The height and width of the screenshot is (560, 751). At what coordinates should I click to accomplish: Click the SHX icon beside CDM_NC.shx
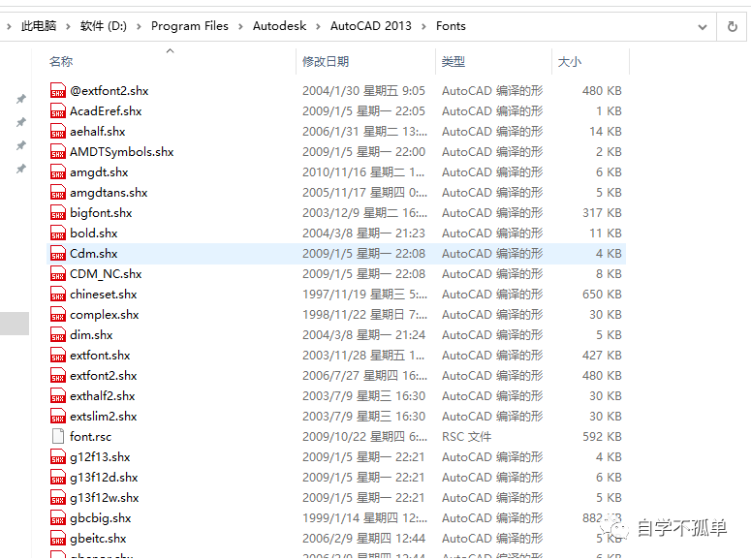coord(58,274)
